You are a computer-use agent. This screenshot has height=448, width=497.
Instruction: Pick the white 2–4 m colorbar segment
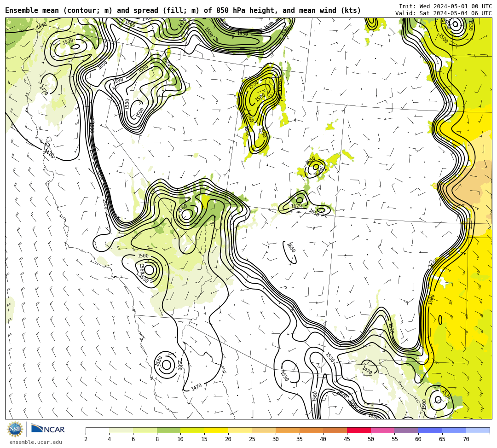[x=97, y=430]
